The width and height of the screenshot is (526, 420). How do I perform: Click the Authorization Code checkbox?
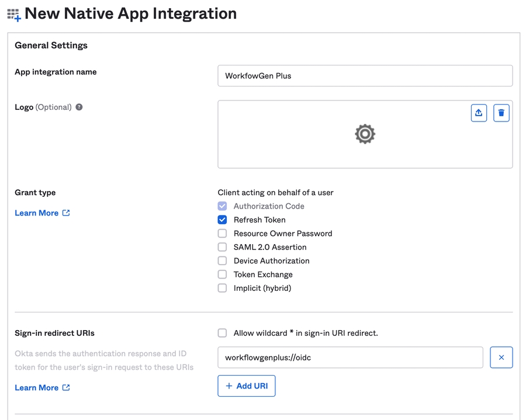222,206
